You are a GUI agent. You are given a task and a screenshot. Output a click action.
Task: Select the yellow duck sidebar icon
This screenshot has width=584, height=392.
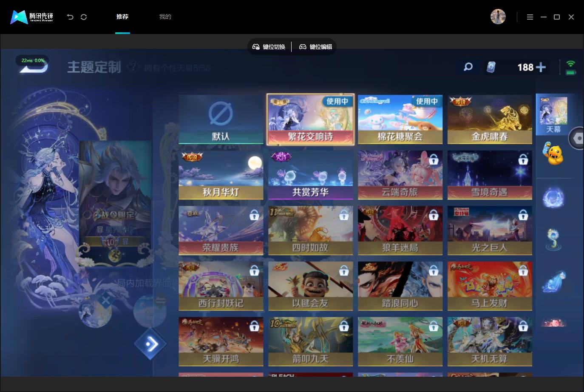point(553,154)
